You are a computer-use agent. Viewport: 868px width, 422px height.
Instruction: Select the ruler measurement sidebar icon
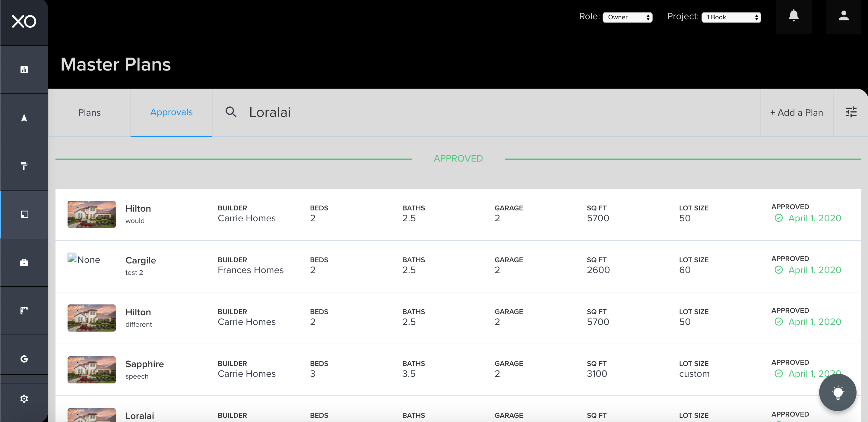click(24, 310)
